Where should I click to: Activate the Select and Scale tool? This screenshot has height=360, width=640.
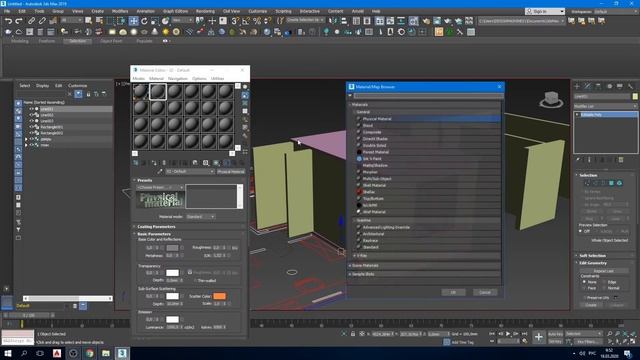coord(155,21)
